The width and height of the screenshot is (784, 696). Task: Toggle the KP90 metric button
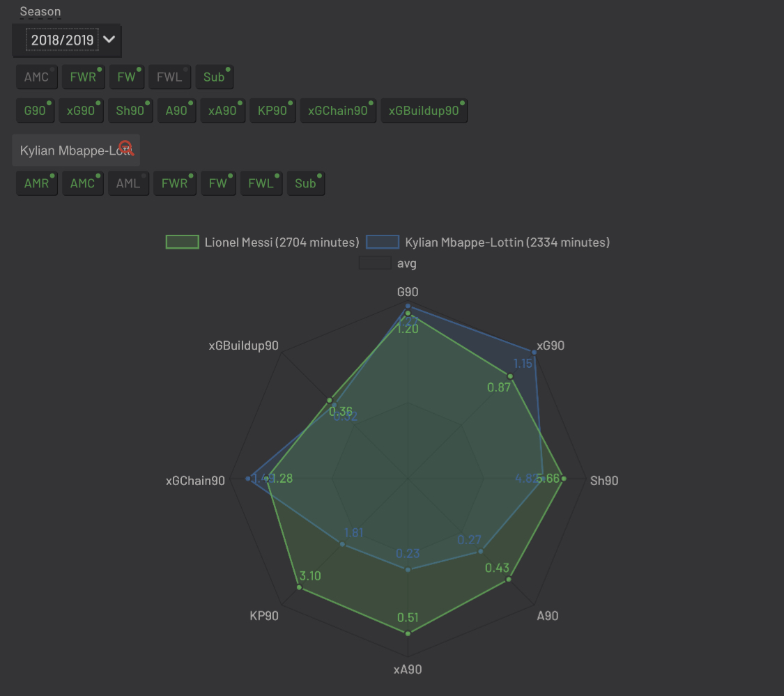(x=272, y=111)
